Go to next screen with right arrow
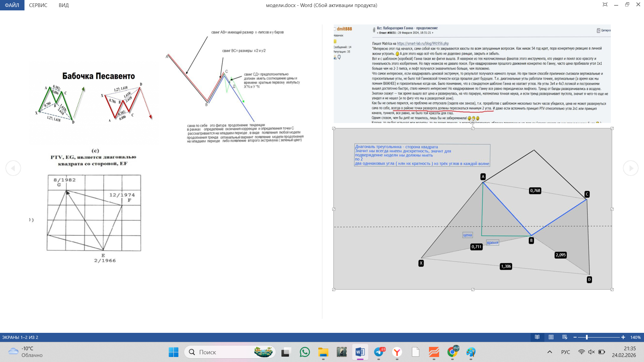Viewport: 644px width, 362px height. [631, 168]
